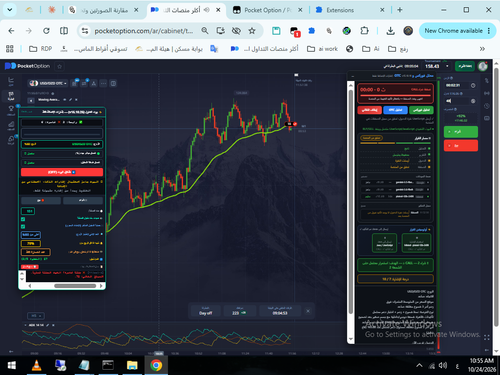
Task: Click the eye-slash icon in the address bar
Action: coord(236,31)
